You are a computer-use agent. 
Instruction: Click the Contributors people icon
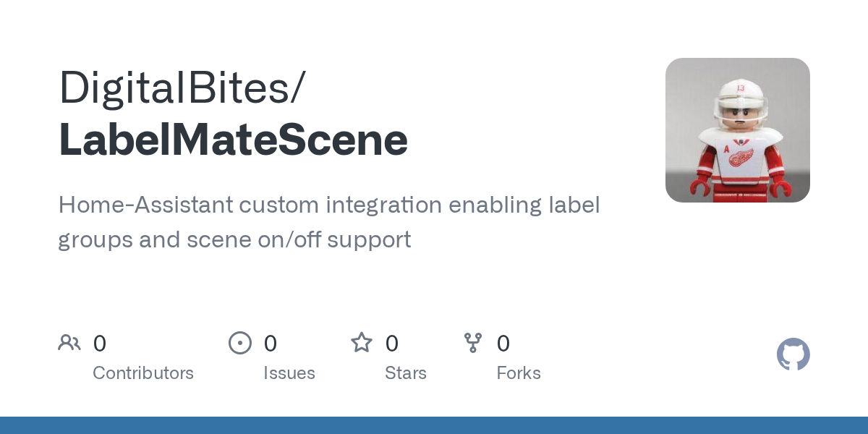(69, 343)
